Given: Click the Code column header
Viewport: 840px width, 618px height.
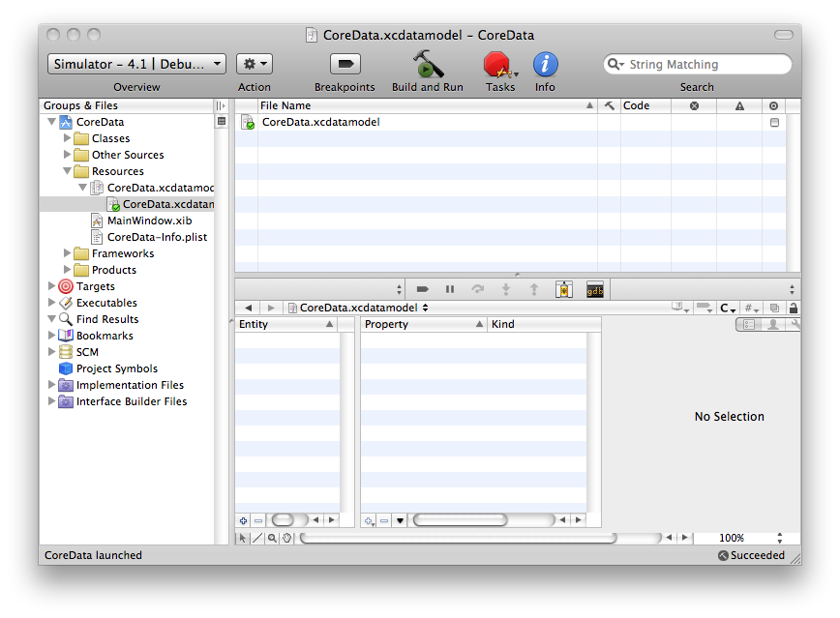Looking at the screenshot, I should pyautogui.click(x=645, y=105).
